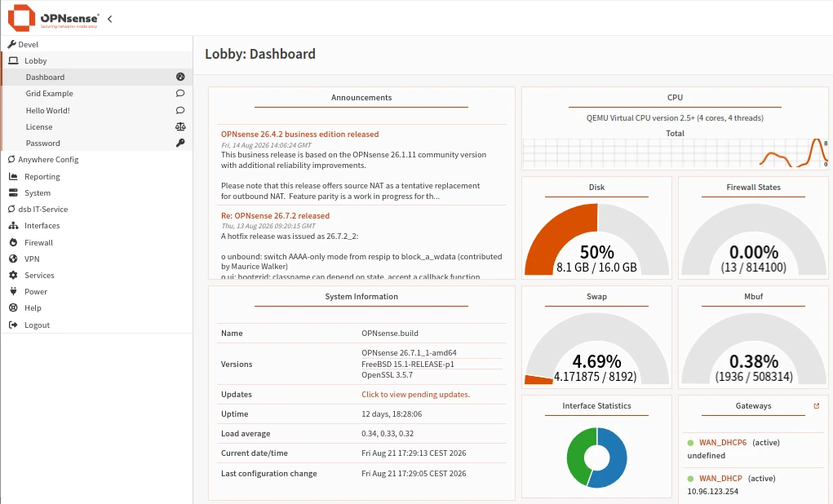Click WAN_DHCP green status dot
The height and width of the screenshot is (504, 833).
point(690,479)
